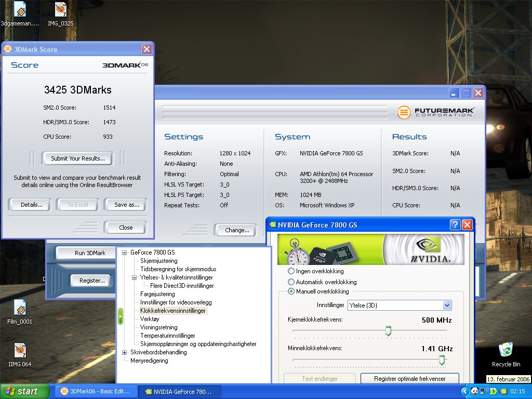Click the NVIDIA title bar icon of the GeForce 7800 GS dialog
Image resolution: width=532 pixels, height=399 pixels.
pyautogui.click(x=272, y=224)
